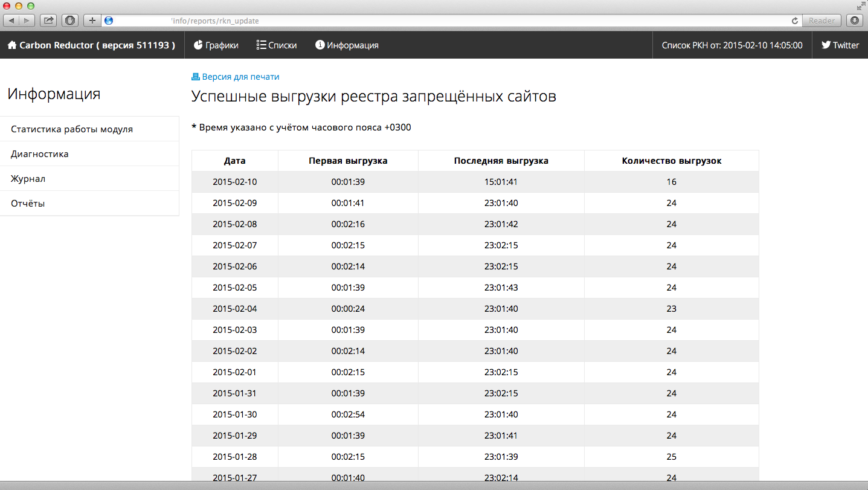868x490 pixels.
Task: Select Журнал in sidebar
Action: (89, 179)
